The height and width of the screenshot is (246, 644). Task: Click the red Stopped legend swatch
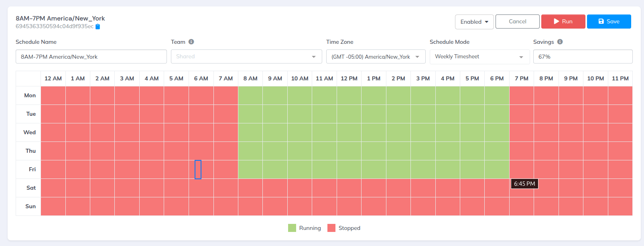click(x=331, y=228)
